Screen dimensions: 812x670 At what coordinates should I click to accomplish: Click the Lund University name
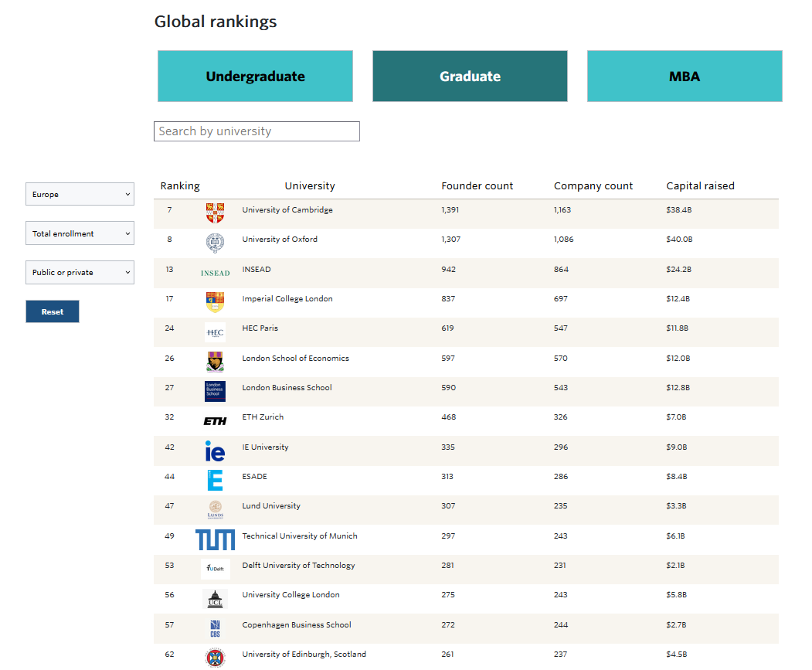[x=271, y=506]
